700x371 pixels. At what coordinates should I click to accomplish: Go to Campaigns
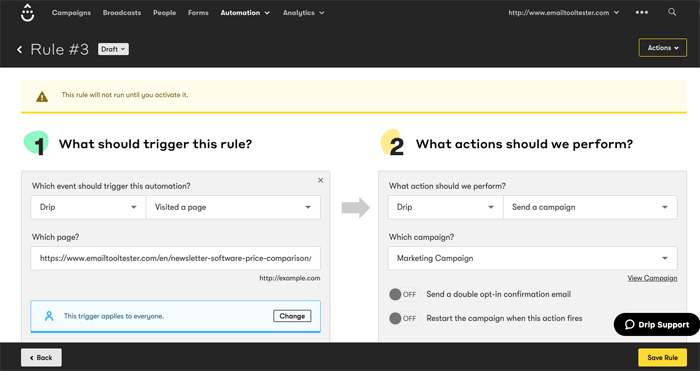click(71, 13)
